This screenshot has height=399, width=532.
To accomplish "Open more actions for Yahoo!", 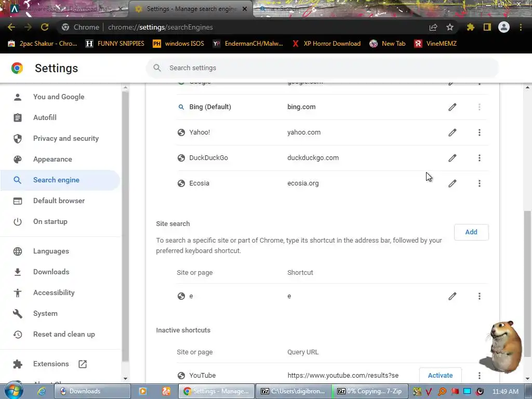I will point(480,132).
